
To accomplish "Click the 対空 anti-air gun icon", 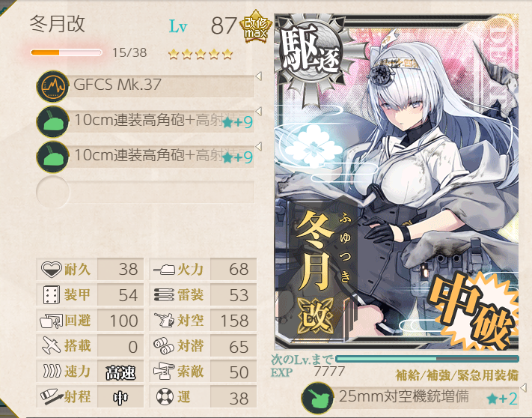I will 164,320.
